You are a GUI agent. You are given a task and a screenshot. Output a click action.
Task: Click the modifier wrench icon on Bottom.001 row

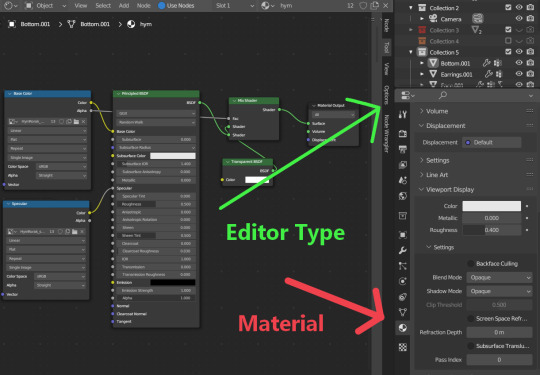point(486,63)
